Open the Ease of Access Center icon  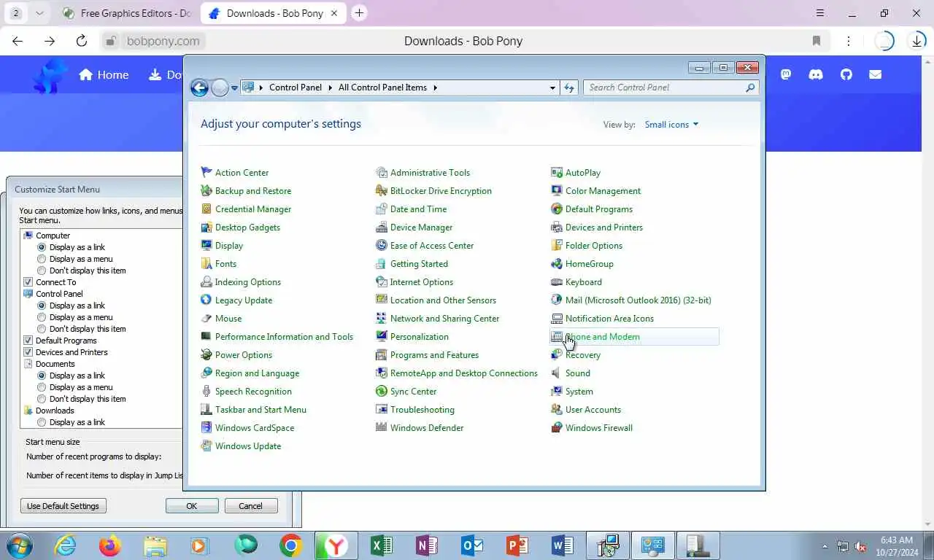(x=382, y=246)
